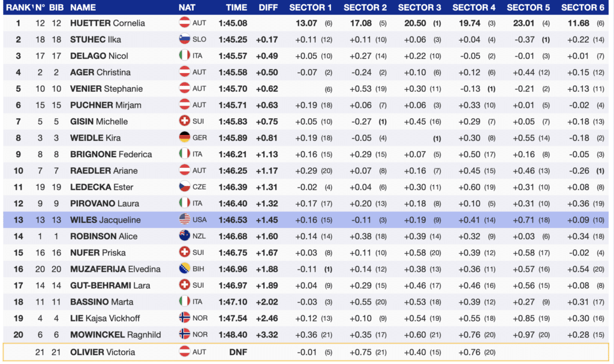The width and height of the screenshot is (614, 364).
Task: Click the Czech flag in Ledecka's row
Action: pos(185,186)
